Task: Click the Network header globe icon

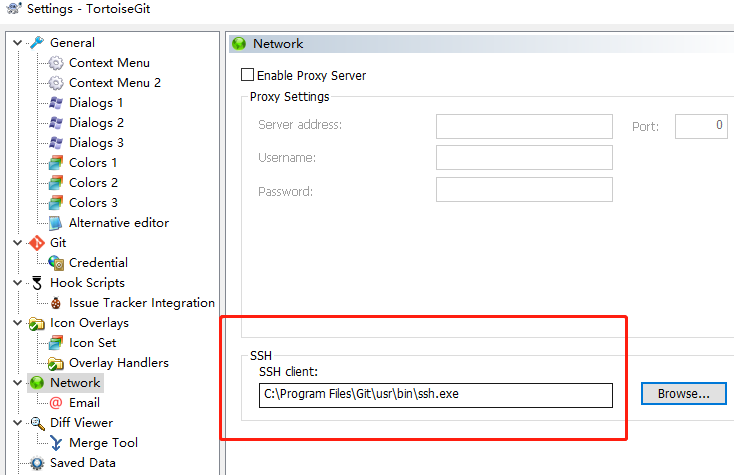Action: coord(239,44)
